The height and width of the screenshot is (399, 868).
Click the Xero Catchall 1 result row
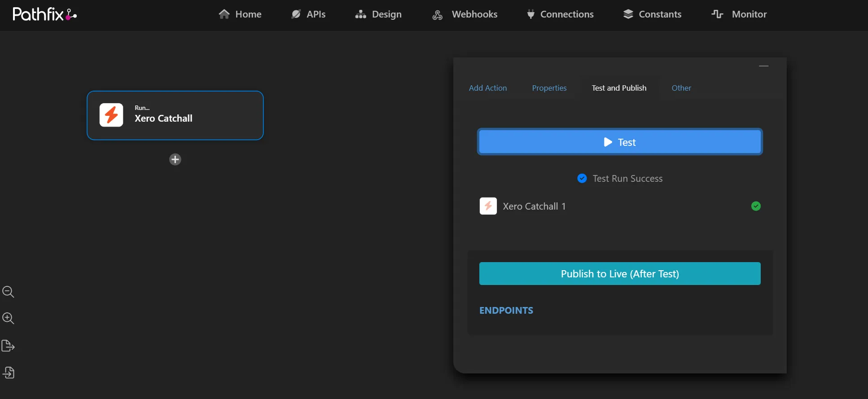pos(620,206)
